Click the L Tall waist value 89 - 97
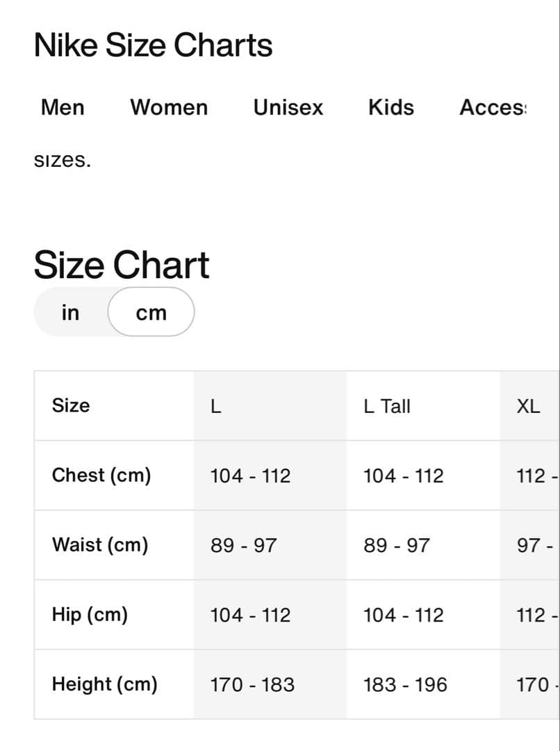The width and height of the screenshot is (560, 751). [396, 546]
